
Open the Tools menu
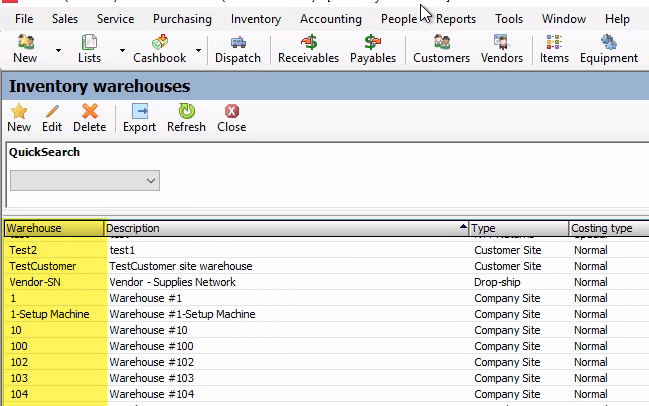509,19
